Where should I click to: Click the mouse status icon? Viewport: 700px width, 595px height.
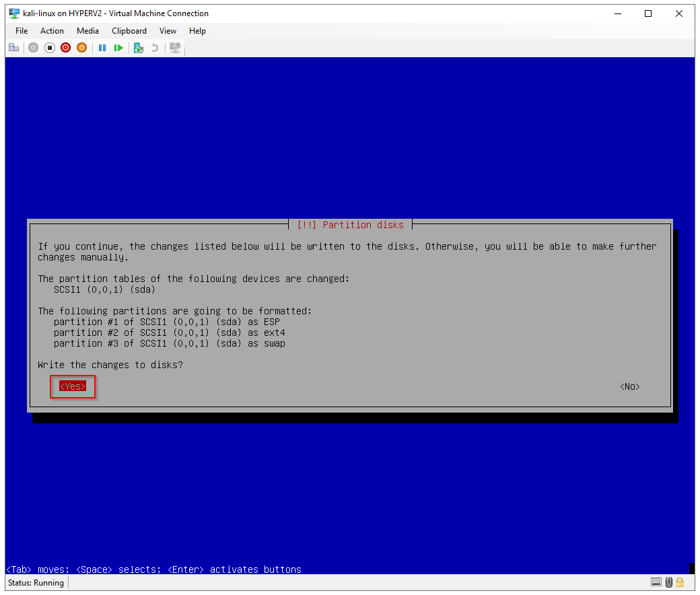coord(669,582)
